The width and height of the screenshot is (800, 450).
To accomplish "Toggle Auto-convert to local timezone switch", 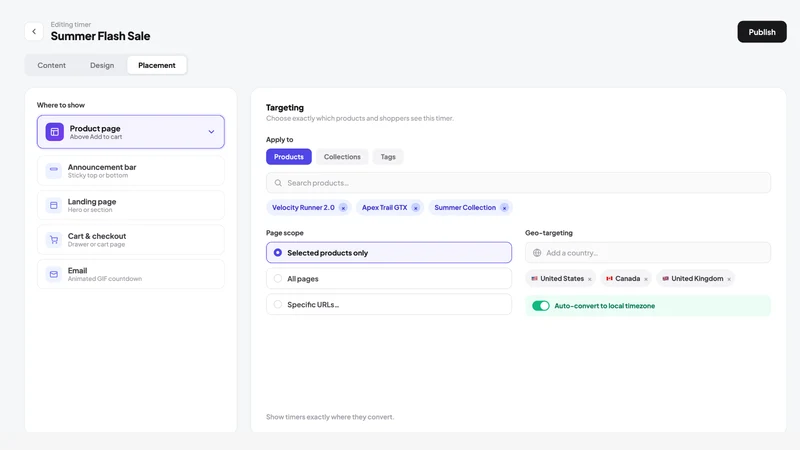I will 541,306.
